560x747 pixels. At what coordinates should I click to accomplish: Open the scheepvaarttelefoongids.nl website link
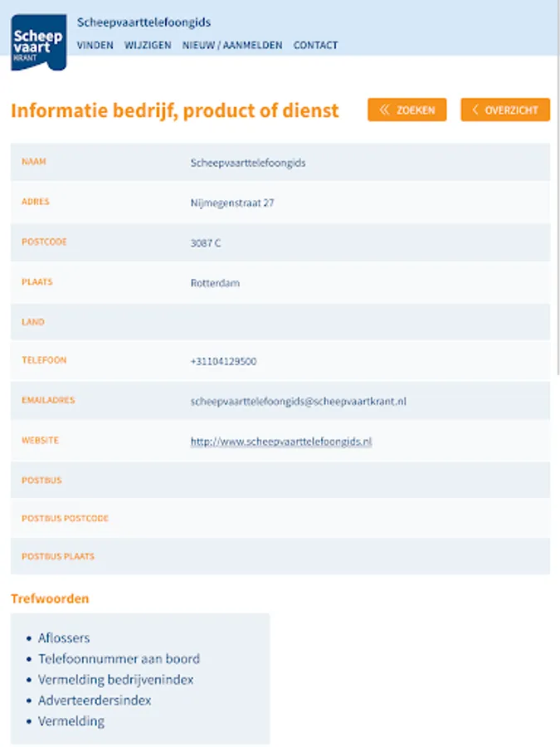(x=280, y=442)
